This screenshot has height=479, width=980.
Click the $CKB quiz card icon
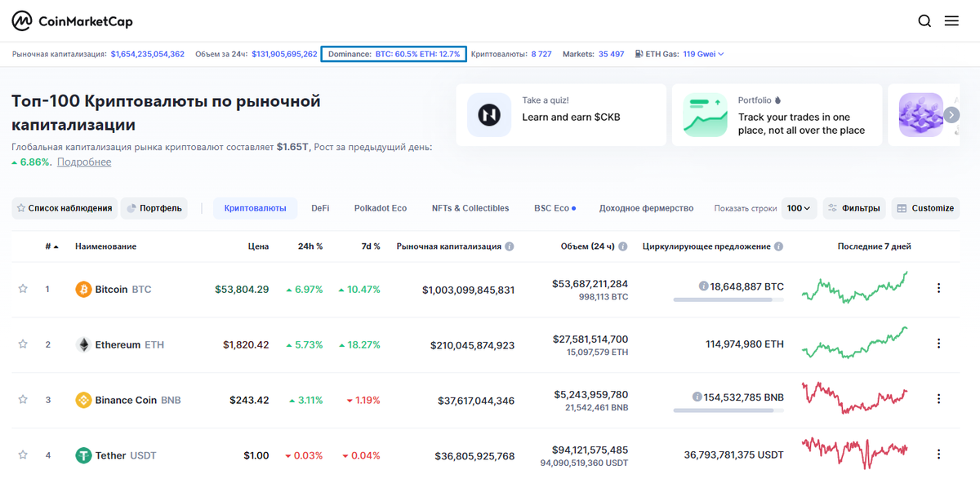click(x=489, y=115)
